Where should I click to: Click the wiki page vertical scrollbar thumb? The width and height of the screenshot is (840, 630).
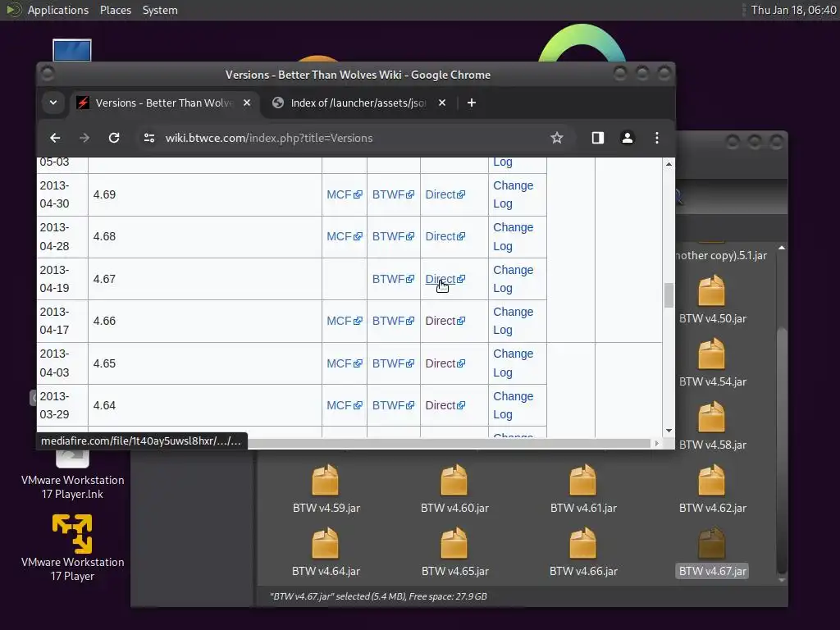click(669, 295)
